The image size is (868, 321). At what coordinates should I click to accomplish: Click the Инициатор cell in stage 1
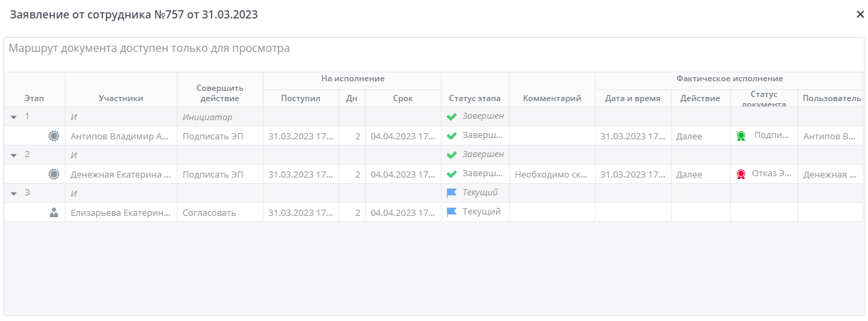coord(220,117)
